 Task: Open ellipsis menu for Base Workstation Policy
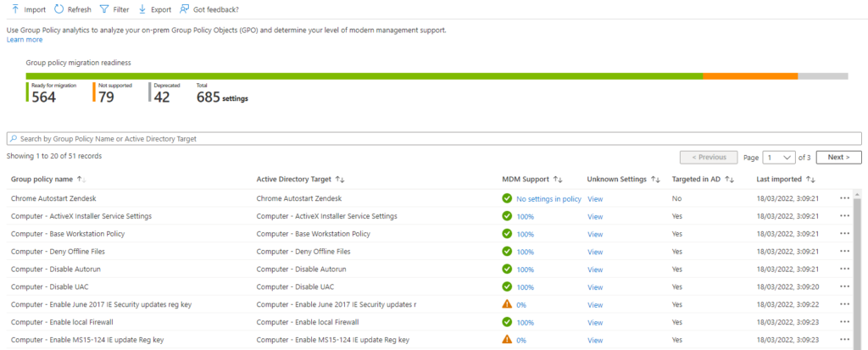click(x=844, y=233)
